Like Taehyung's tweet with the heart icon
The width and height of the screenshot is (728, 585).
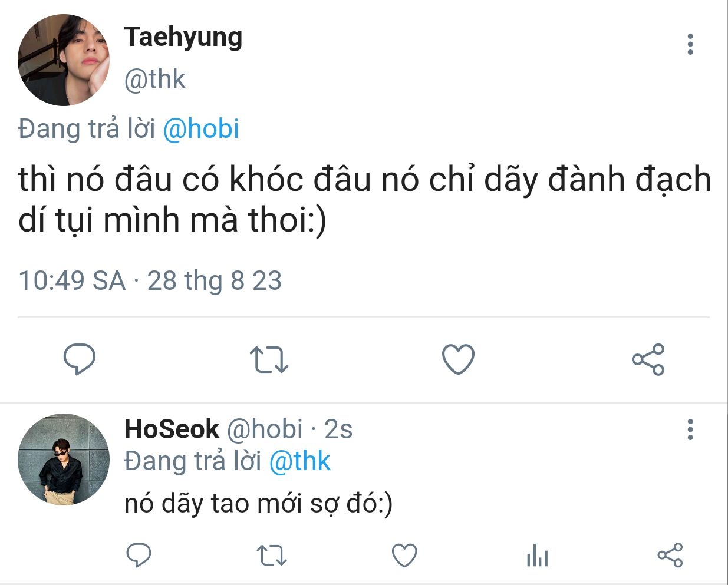click(458, 359)
